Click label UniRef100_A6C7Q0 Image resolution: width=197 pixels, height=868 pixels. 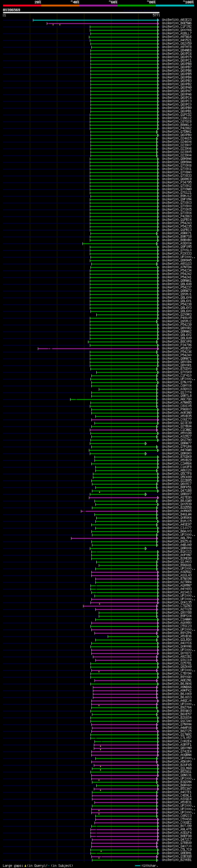[x=177, y=400]
